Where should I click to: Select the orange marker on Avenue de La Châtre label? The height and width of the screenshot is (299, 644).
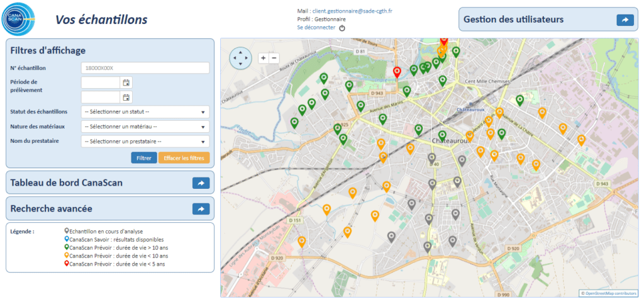[499, 112]
